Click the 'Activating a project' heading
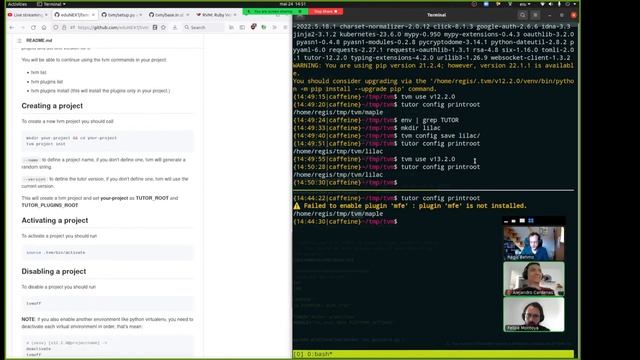Viewport: 640px width, 360px height. point(55,220)
